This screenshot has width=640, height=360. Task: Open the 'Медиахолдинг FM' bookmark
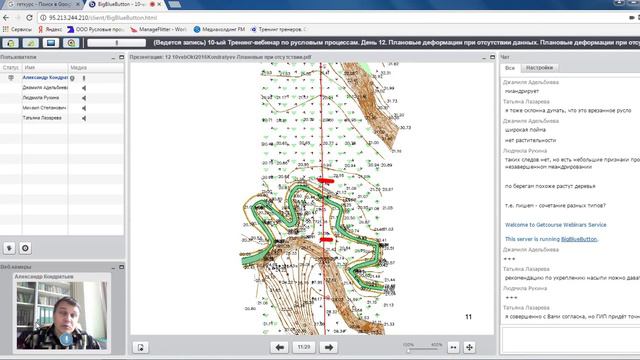[x=219, y=29]
